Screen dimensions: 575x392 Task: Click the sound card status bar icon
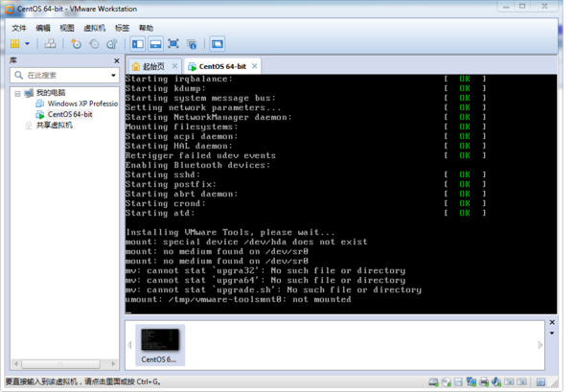pyautogui.click(x=496, y=382)
